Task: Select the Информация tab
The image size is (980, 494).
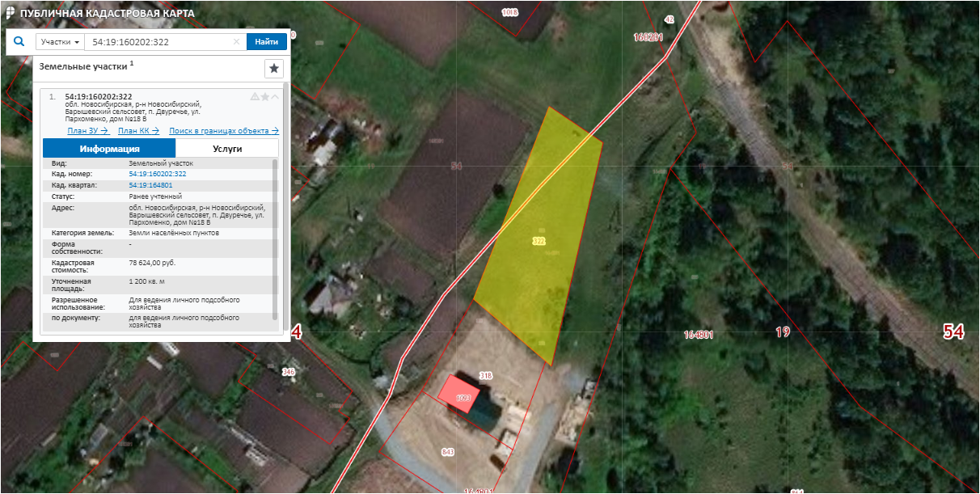Action: pyautogui.click(x=109, y=149)
